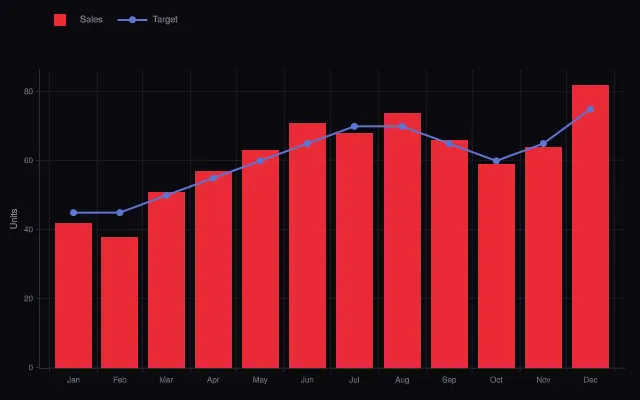Click the Target legend label

165,19
